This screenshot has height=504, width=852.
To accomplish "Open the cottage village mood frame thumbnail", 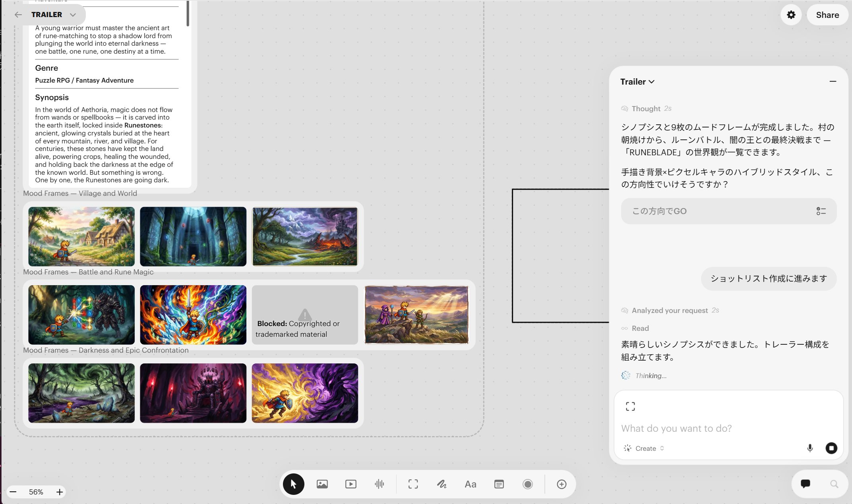I will pyautogui.click(x=81, y=236).
